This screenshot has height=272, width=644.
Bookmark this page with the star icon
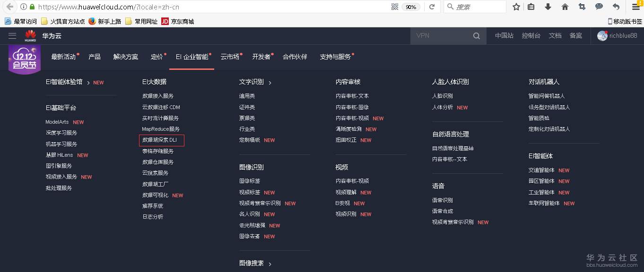[516, 7]
